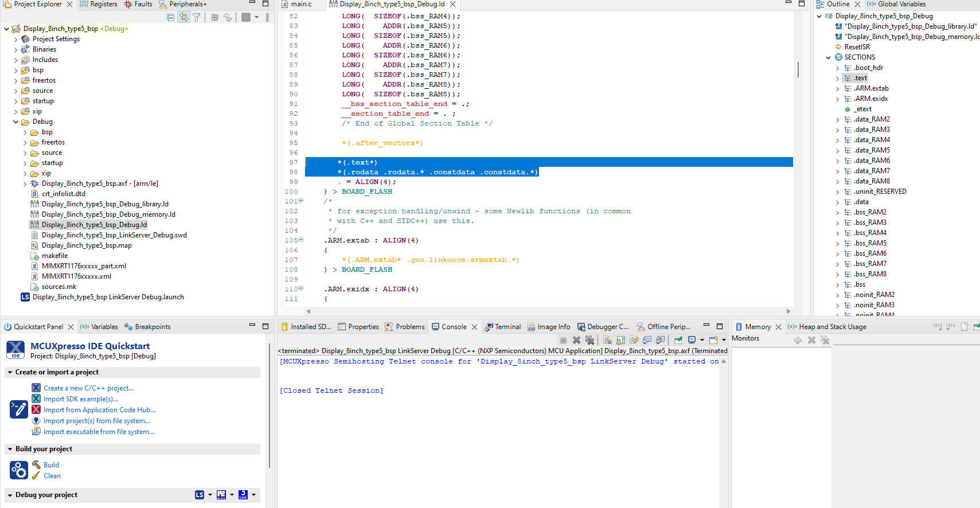The height and width of the screenshot is (508, 980).
Task: Collapse the Build your project section
Action: click(x=10, y=449)
